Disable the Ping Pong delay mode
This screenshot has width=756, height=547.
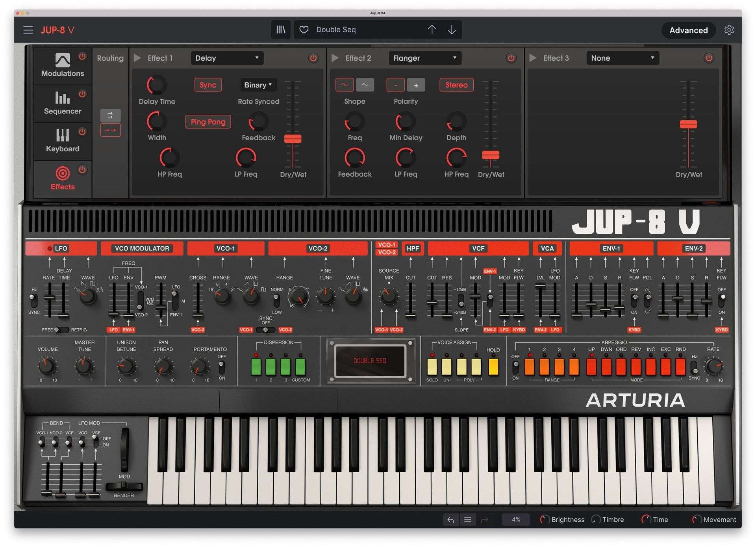point(208,122)
